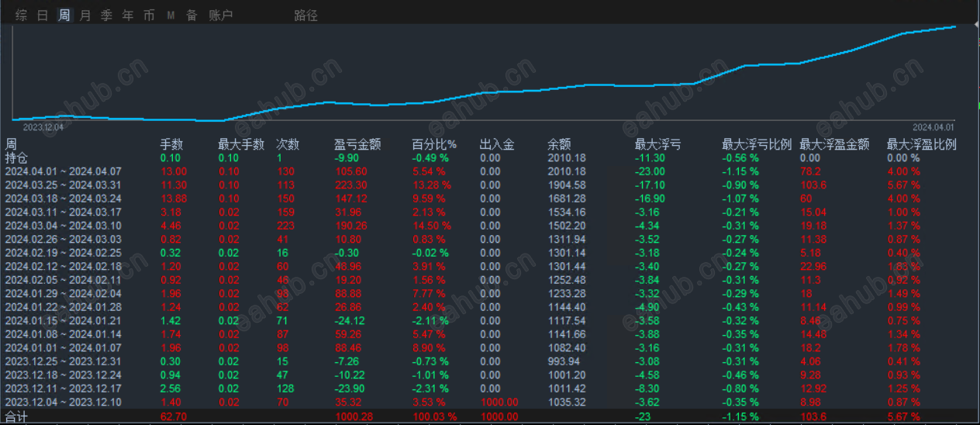
Task: Open the 账户 account tab
Action: [221, 15]
